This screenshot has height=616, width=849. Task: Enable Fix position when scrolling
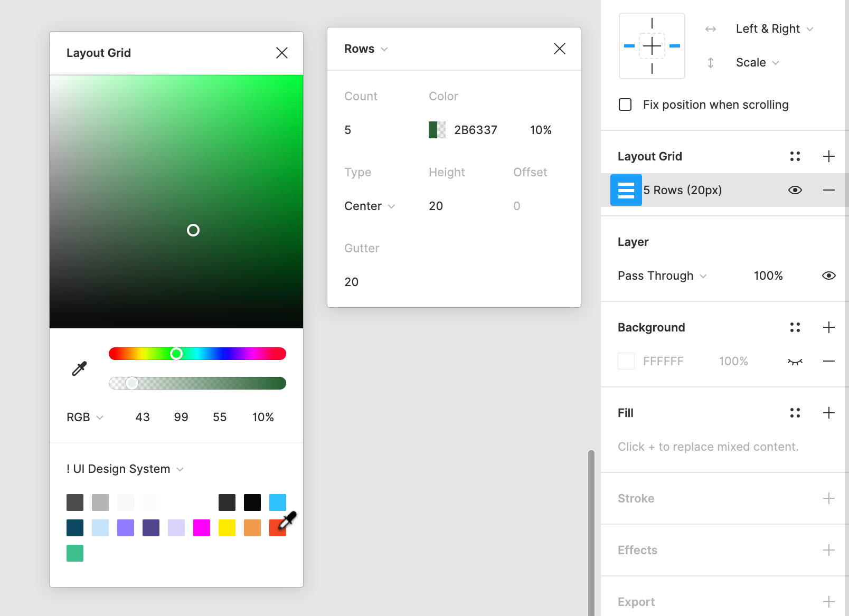pyautogui.click(x=625, y=105)
